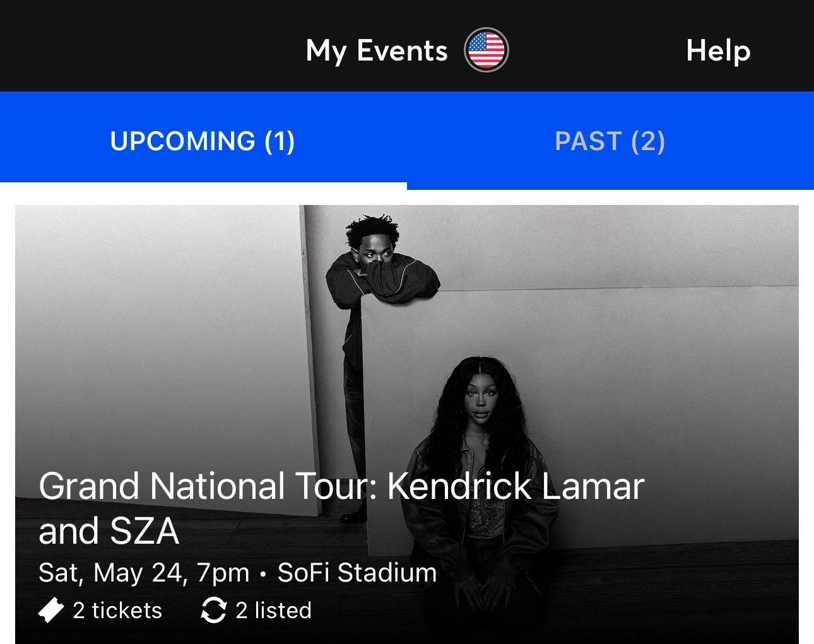Open the Grand National Tour event title
The height and width of the screenshot is (644, 814).
(341, 486)
